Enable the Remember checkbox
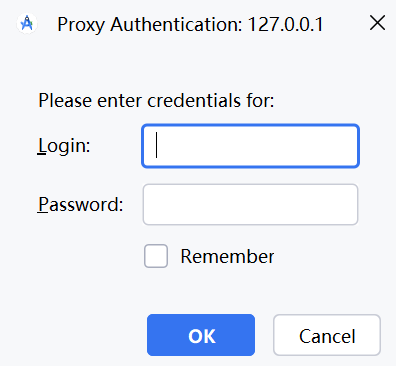The image size is (396, 366). (156, 256)
